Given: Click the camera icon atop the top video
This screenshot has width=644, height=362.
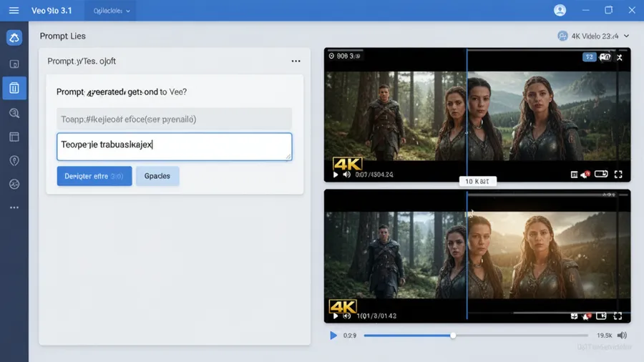Looking at the screenshot, I should [605, 57].
